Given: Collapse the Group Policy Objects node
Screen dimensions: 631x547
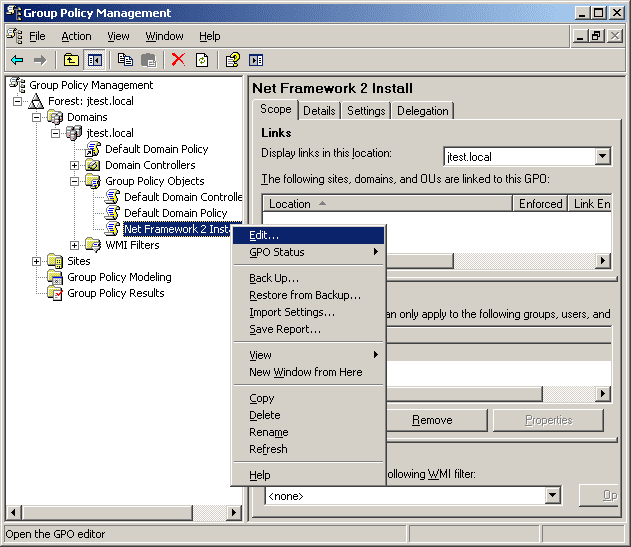Looking at the screenshot, I should [74, 181].
